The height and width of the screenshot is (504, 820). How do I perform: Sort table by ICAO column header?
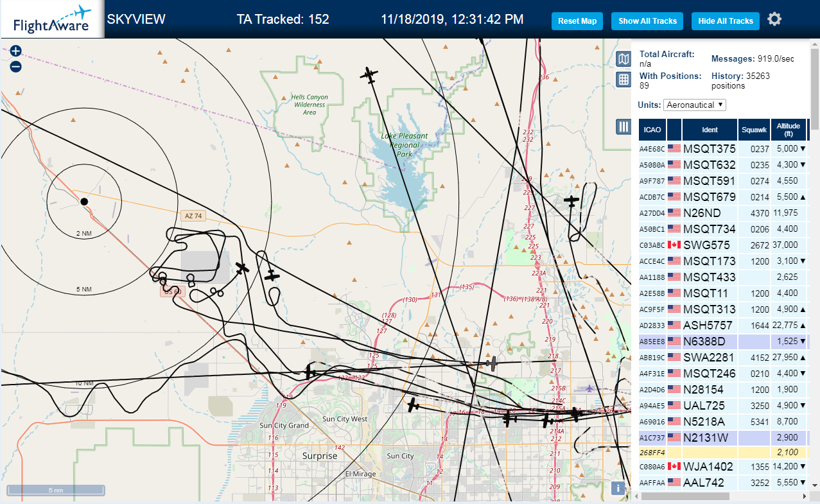652,130
